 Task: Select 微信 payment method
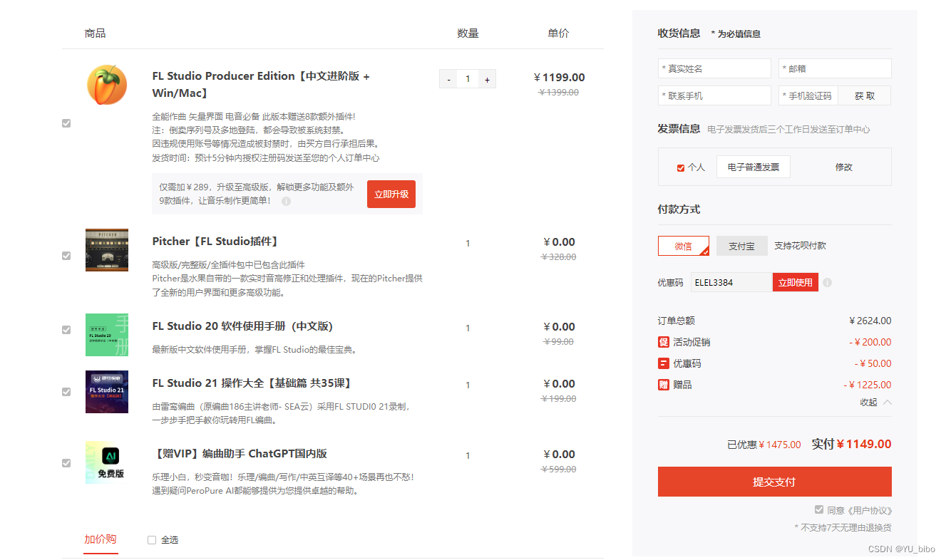tap(684, 246)
